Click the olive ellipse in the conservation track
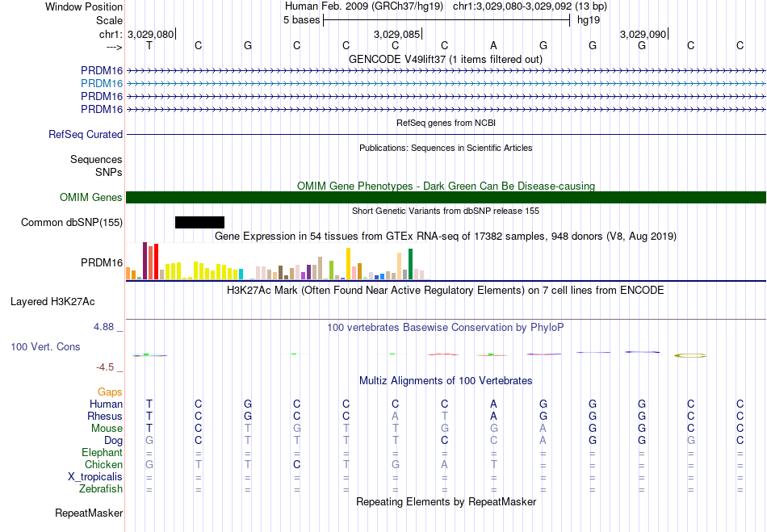 [690, 355]
